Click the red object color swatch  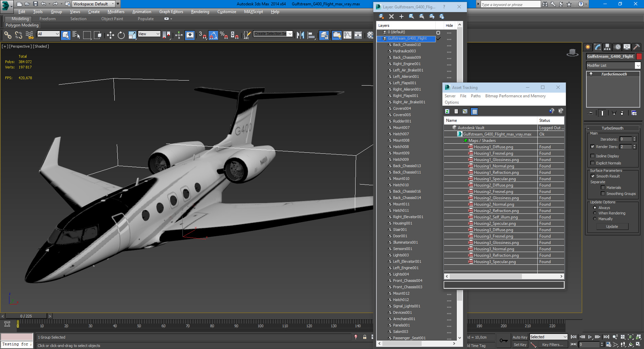click(639, 56)
